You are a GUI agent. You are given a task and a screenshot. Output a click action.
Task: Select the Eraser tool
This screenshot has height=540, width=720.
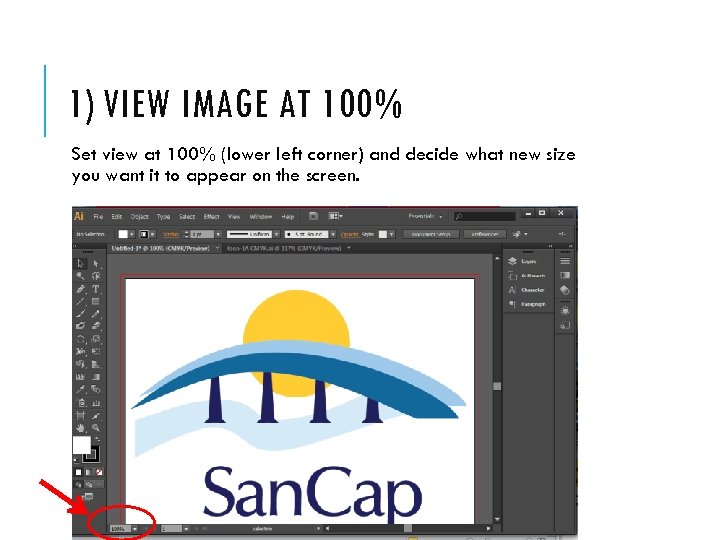pos(96,326)
